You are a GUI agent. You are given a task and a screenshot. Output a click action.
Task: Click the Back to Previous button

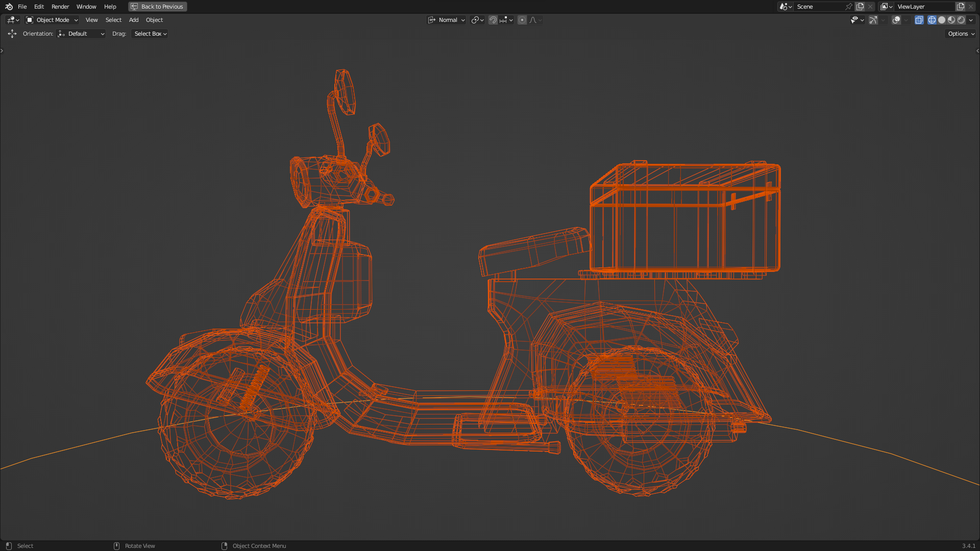157,7
